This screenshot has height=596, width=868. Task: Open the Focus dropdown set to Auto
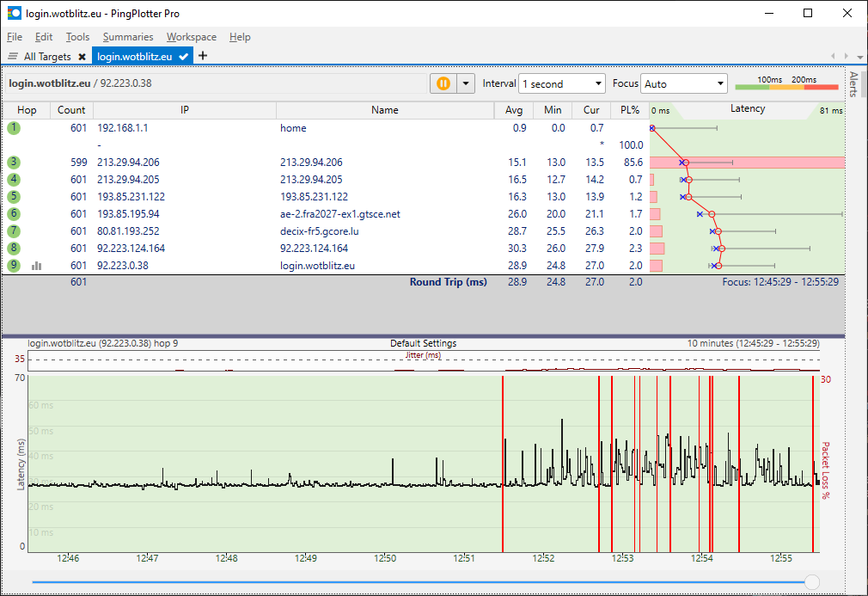(684, 83)
